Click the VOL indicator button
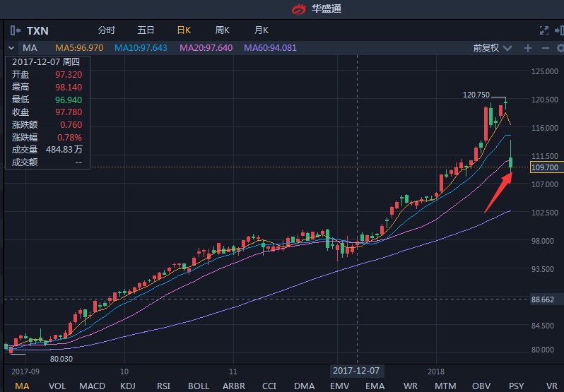Screen dimensions: 564x392 [57, 386]
